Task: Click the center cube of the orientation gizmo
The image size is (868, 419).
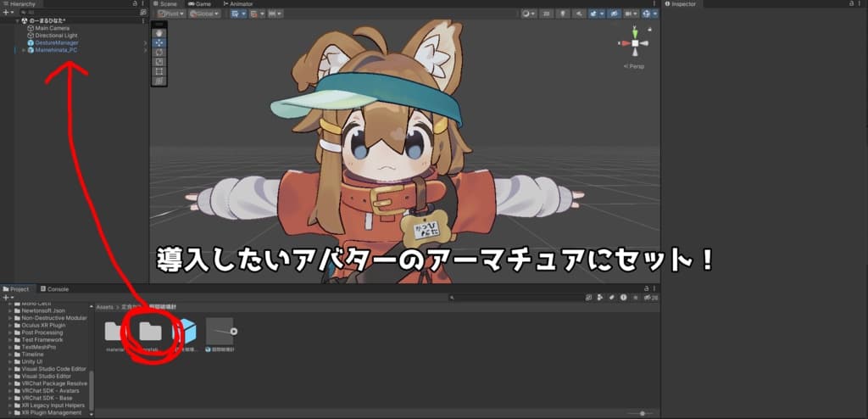Action: click(636, 43)
